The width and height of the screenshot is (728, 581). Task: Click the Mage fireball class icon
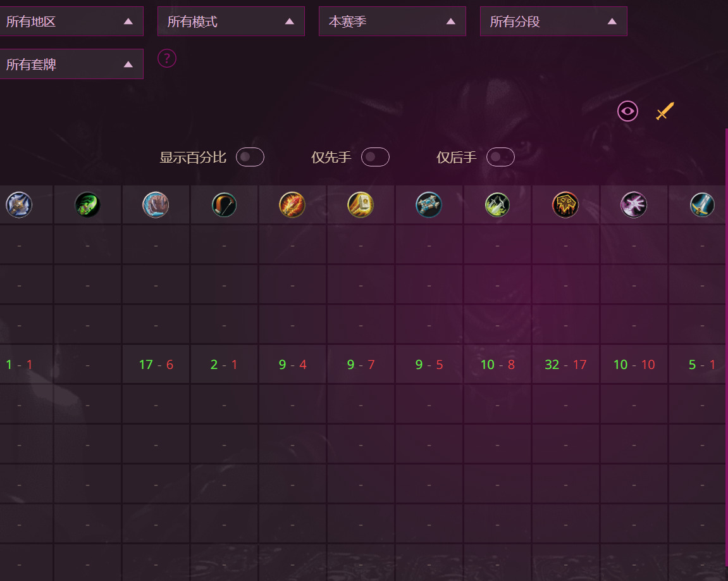click(292, 205)
